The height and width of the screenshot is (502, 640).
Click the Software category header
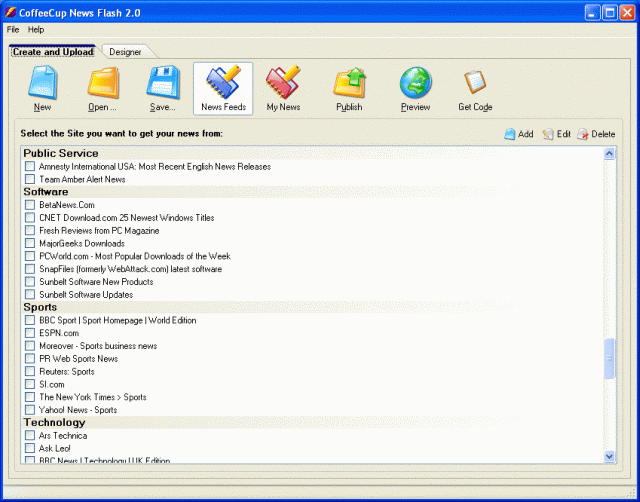46,191
